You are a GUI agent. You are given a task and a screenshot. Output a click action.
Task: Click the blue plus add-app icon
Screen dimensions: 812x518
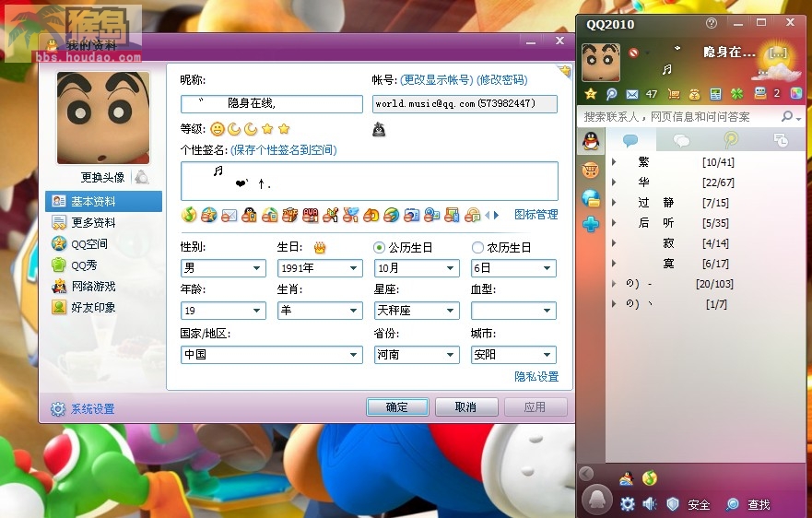click(591, 224)
